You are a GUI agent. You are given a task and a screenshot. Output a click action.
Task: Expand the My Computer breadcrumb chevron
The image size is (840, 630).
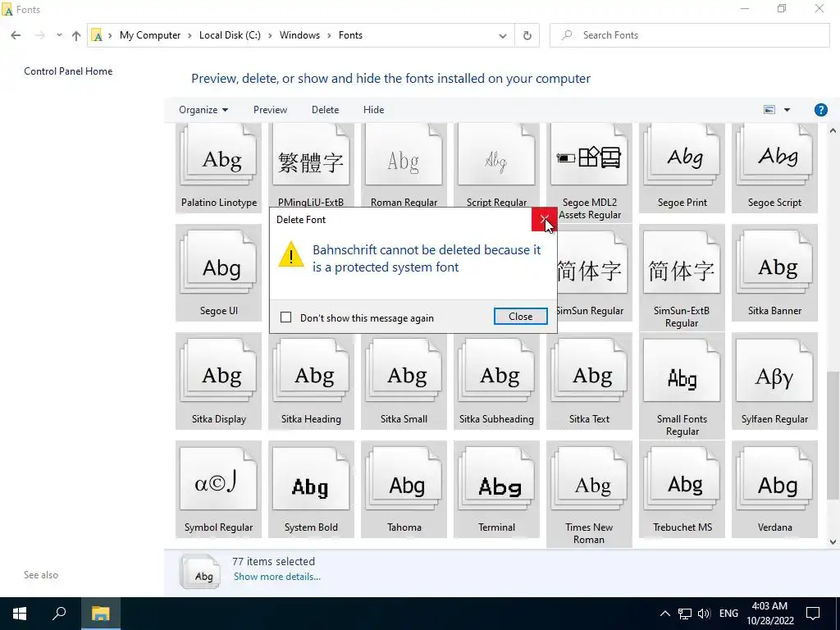(189, 35)
